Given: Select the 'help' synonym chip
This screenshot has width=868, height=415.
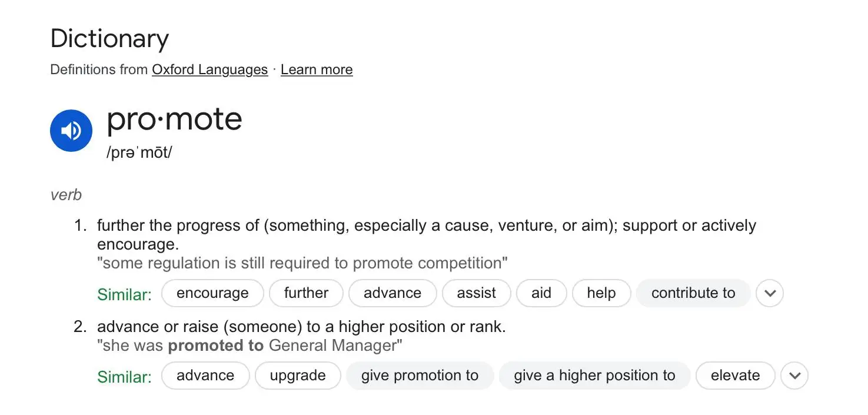Looking at the screenshot, I should click(x=601, y=293).
